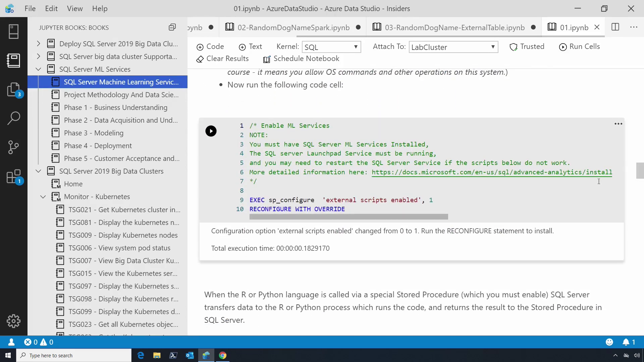Click Schedule Notebook button
Viewport: 644px width, 362px height.
tap(301, 59)
